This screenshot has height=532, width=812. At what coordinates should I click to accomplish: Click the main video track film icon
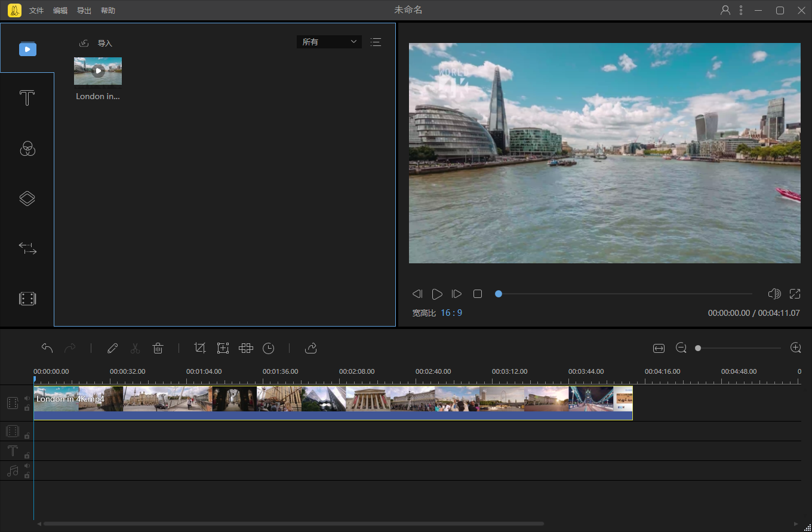point(13,403)
